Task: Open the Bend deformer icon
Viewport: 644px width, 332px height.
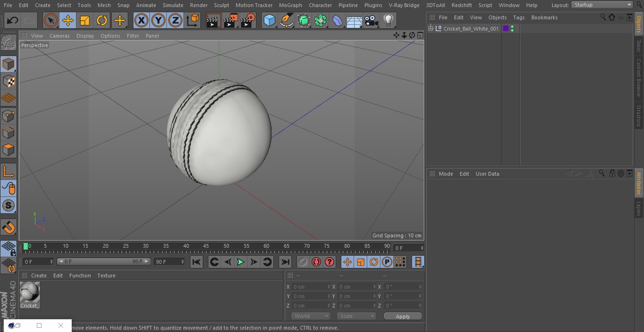Action: click(338, 20)
